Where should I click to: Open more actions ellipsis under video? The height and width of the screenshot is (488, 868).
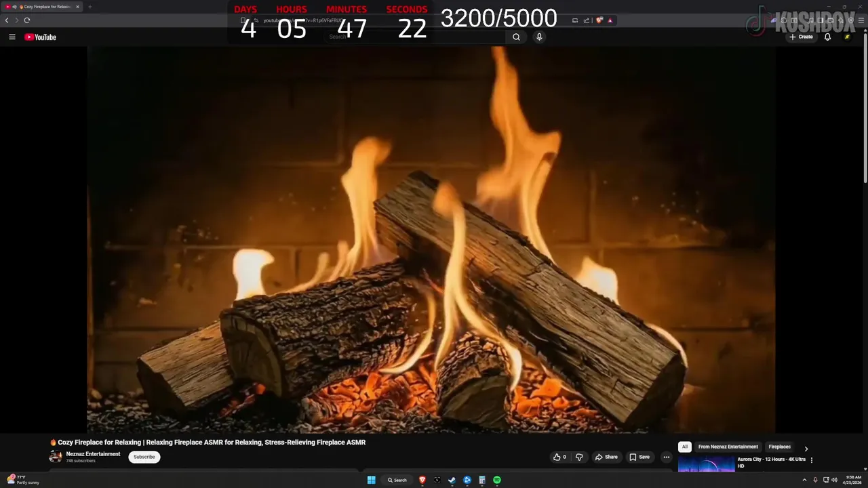tap(666, 457)
